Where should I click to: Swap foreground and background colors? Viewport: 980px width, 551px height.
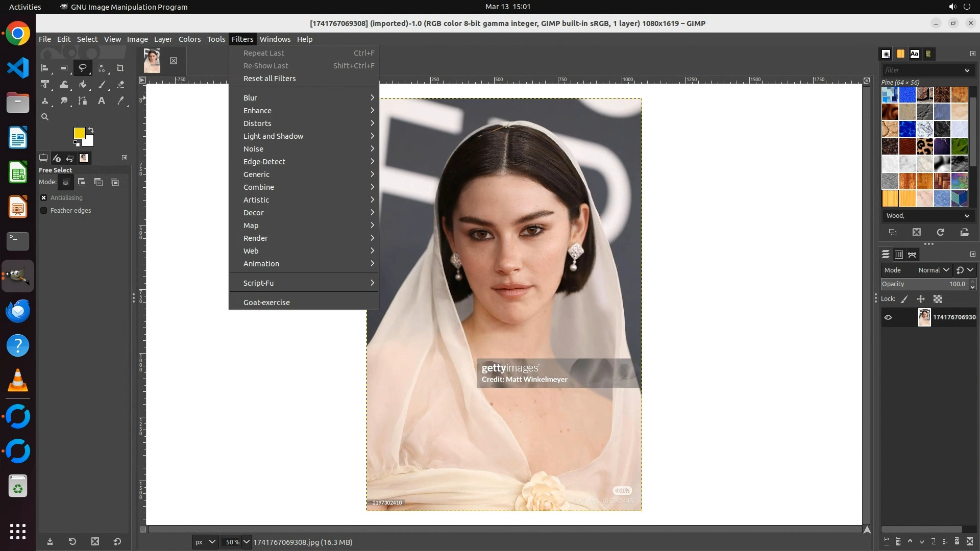point(91,130)
